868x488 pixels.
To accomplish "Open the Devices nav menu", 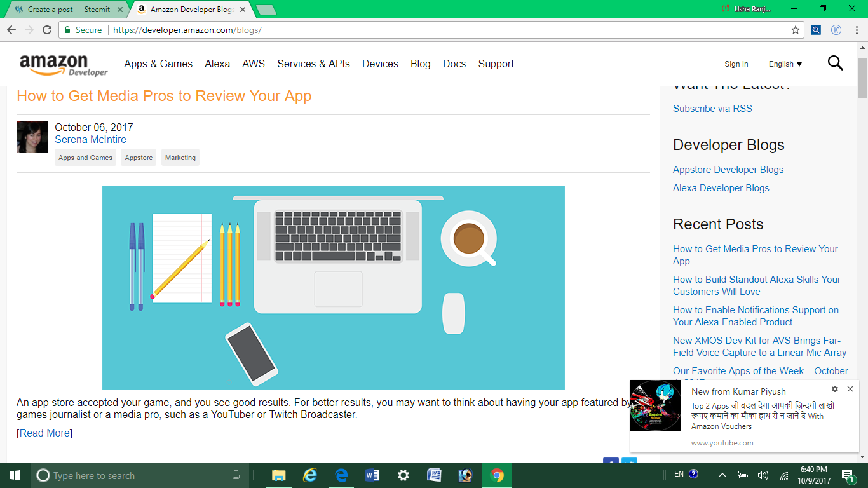I will 380,64.
